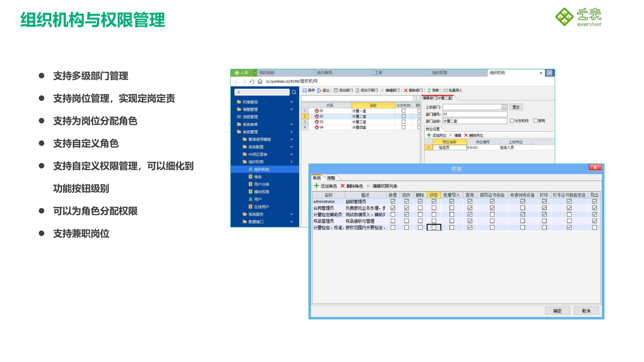This screenshot has height=362, width=644.
Task: Expand the 系统配置 sidebar folder
Action: (292, 147)
